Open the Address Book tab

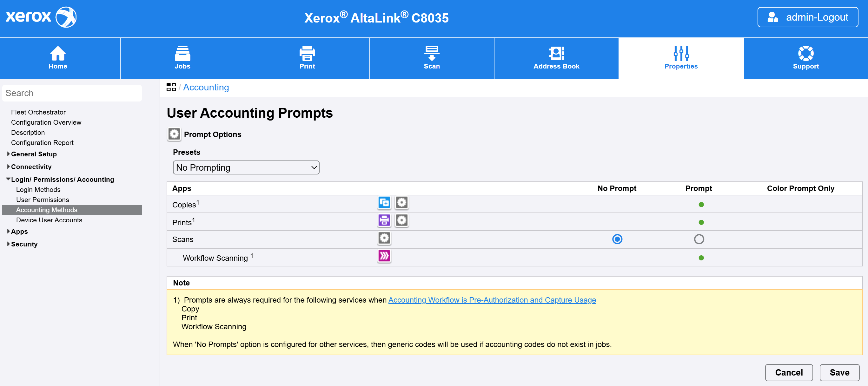click(x=556, y=58)
